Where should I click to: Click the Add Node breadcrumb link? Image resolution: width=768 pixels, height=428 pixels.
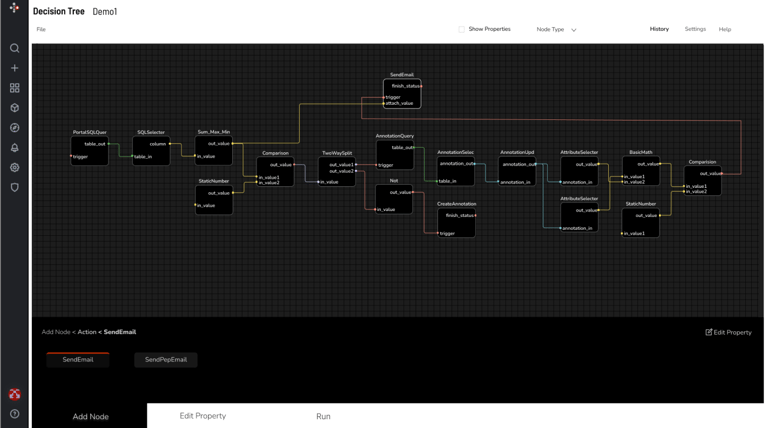(x=56, y=332)
